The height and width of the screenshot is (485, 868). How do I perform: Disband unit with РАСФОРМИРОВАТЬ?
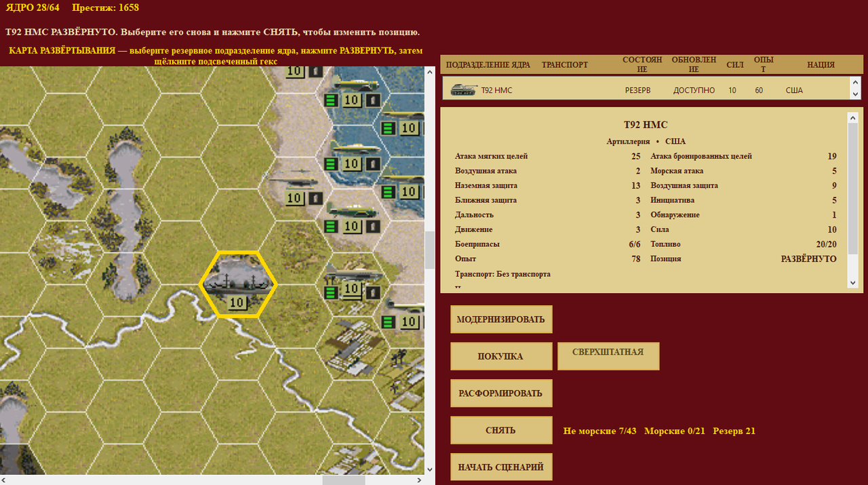pos(501,393)
